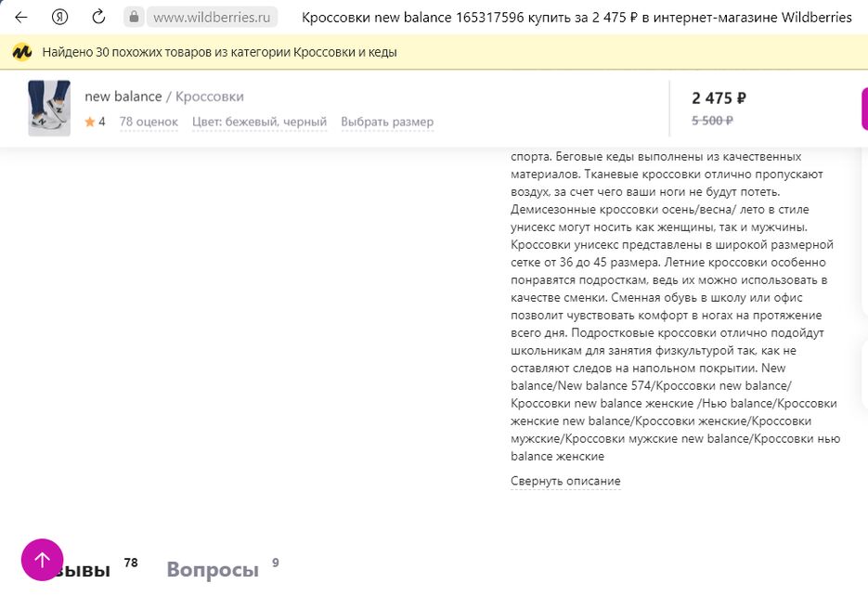
Task: Click the site padlock security icon
Action: pyautogui.click(x=134, y=17)
